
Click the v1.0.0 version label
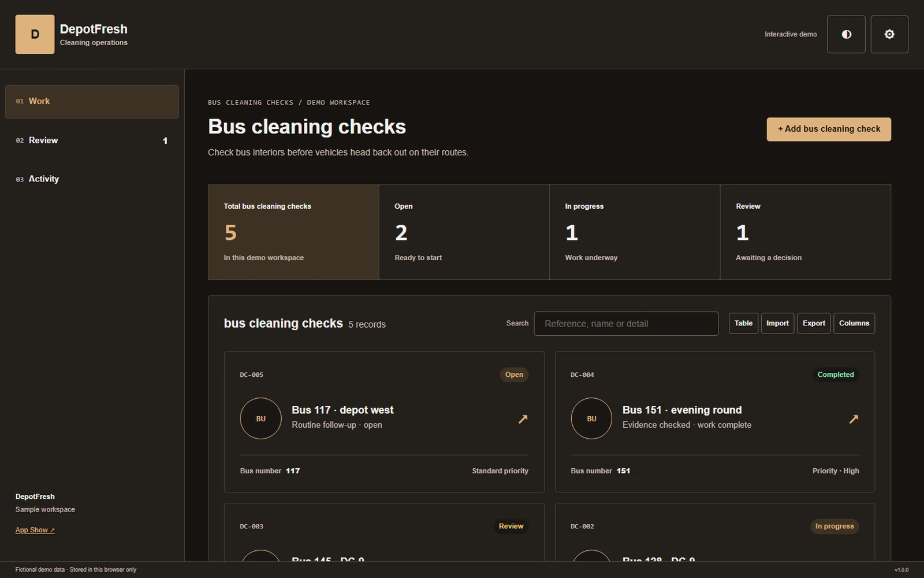pos(901,570)
